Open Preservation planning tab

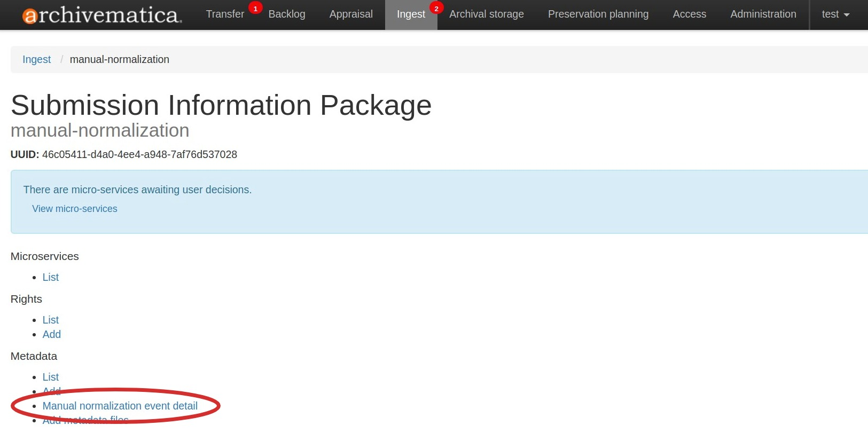[x=598, y=14]
